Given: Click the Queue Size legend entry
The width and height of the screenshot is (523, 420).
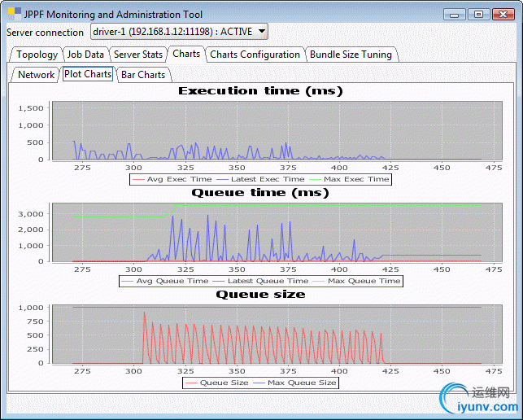Looking at the screenshot, I should click(x=217, y=383).
